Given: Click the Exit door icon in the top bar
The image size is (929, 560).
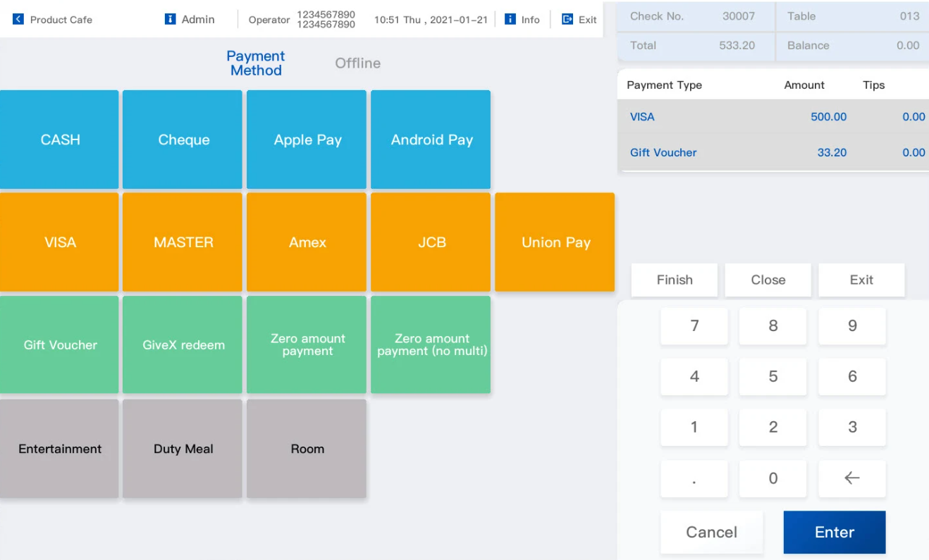Looking at the screenshot, I should coord(567,19).
